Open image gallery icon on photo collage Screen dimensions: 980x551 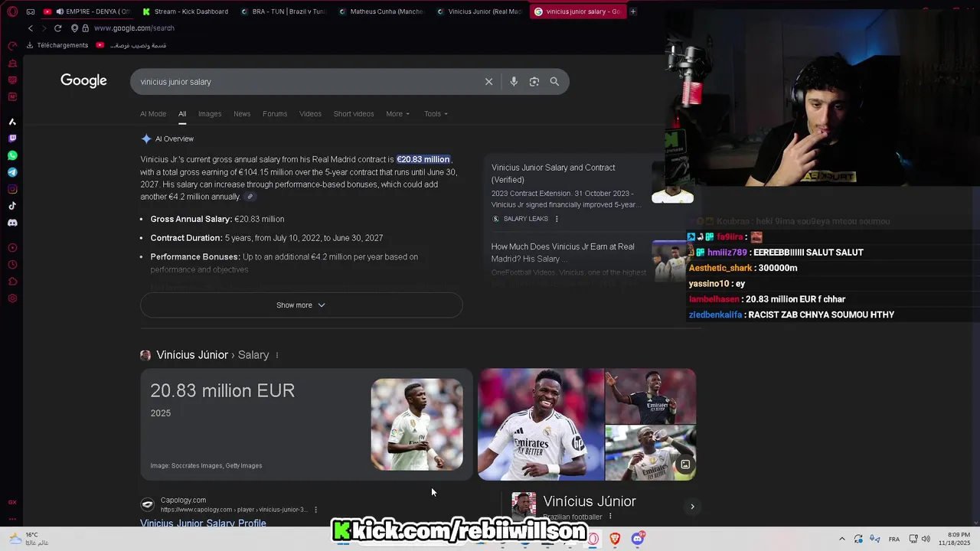click(685, 465)
